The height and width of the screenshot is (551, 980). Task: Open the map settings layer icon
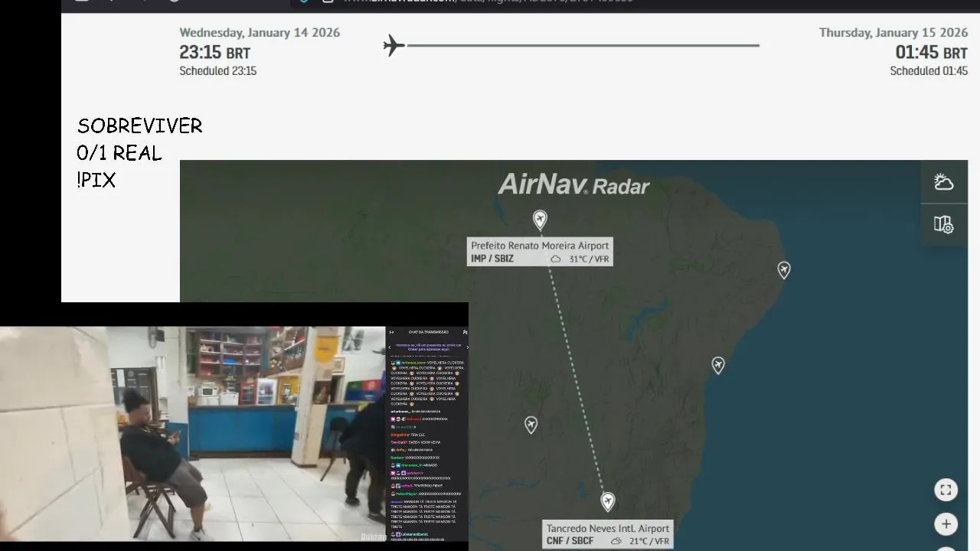click(x=944, y=224)
